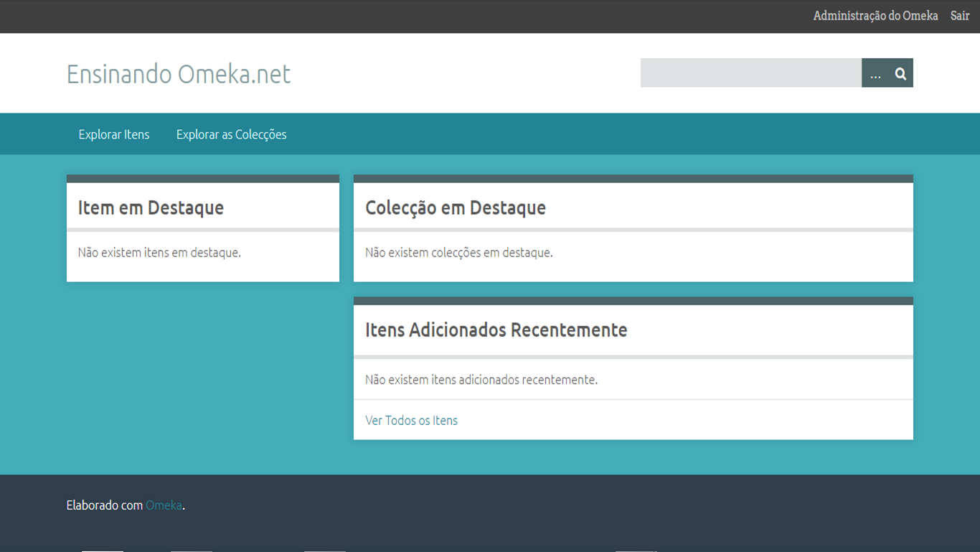Open Administração do Omeka link
Viewport: 980px width, 552px height.
click(x=875, y=16)
